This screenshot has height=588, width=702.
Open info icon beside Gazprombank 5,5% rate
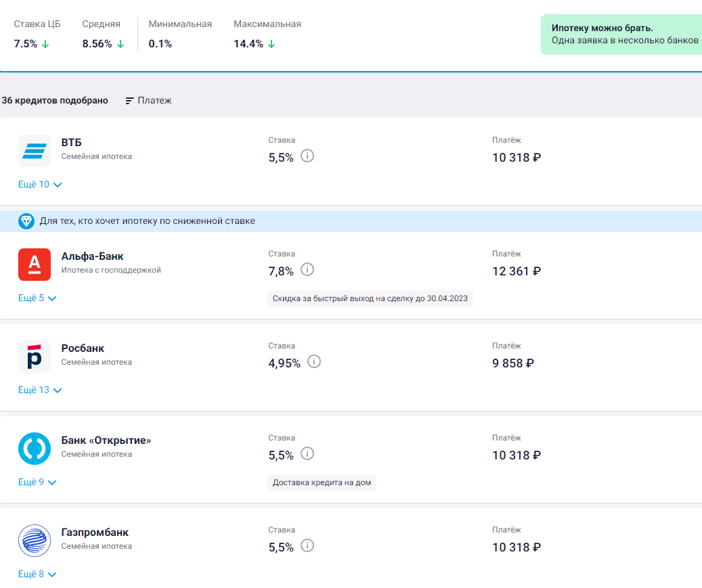pyautogui.click(x=307, y=546)
